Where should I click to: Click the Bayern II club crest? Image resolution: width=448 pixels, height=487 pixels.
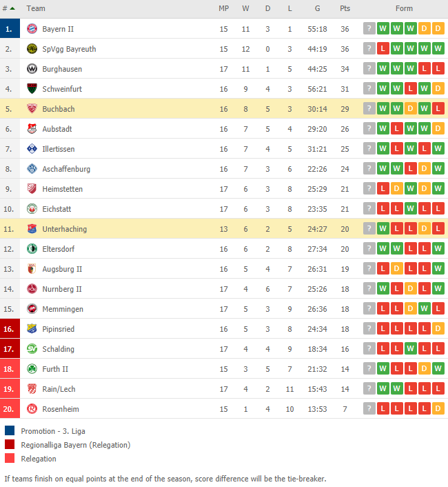(x=32, y=29)
